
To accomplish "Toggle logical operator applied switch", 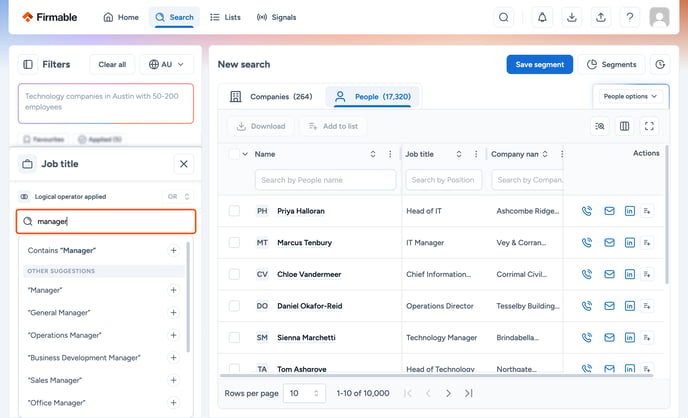I will (x=24, y=196).
